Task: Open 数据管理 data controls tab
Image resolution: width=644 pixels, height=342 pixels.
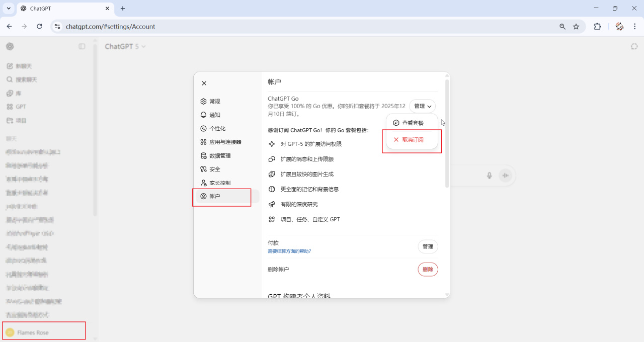Action: [227, 155]
